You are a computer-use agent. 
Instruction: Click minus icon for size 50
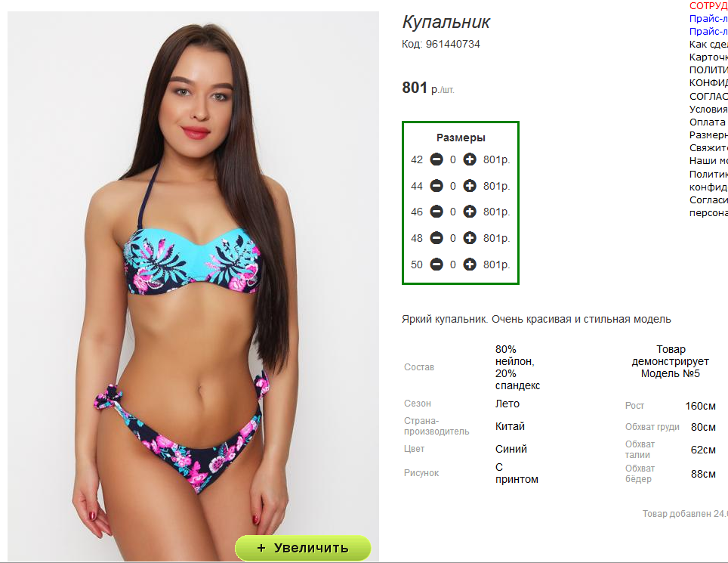[x=436, y=264]
